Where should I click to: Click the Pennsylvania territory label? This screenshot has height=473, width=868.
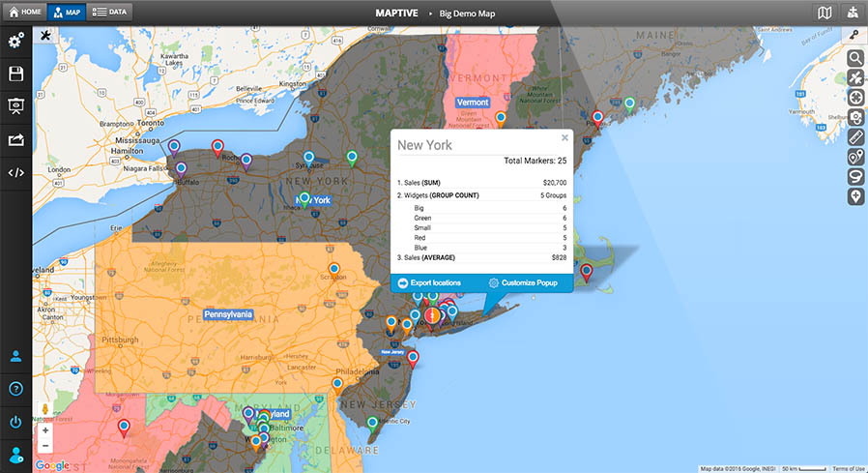click(228, 314)
